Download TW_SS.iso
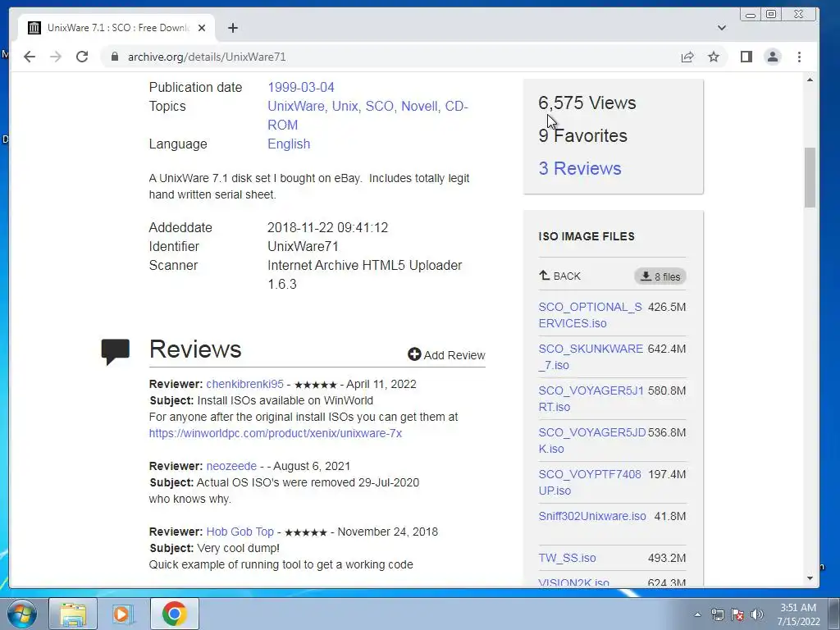 (567, 558)
